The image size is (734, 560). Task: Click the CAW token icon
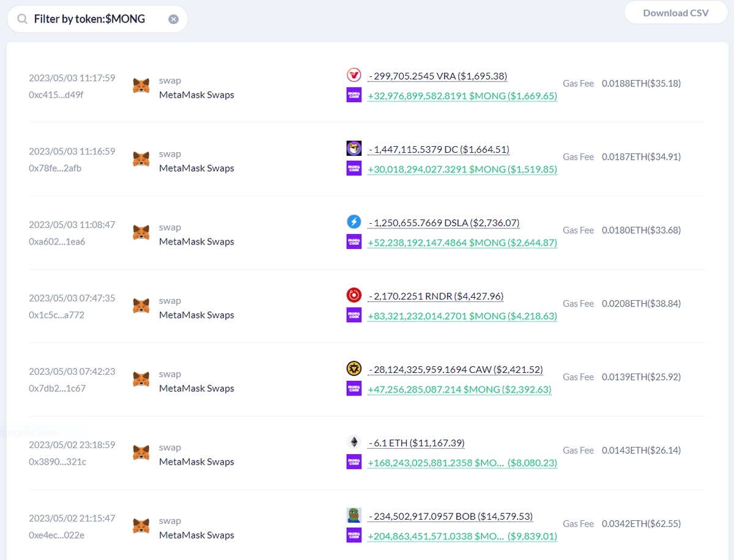click(x=354, y=369)
